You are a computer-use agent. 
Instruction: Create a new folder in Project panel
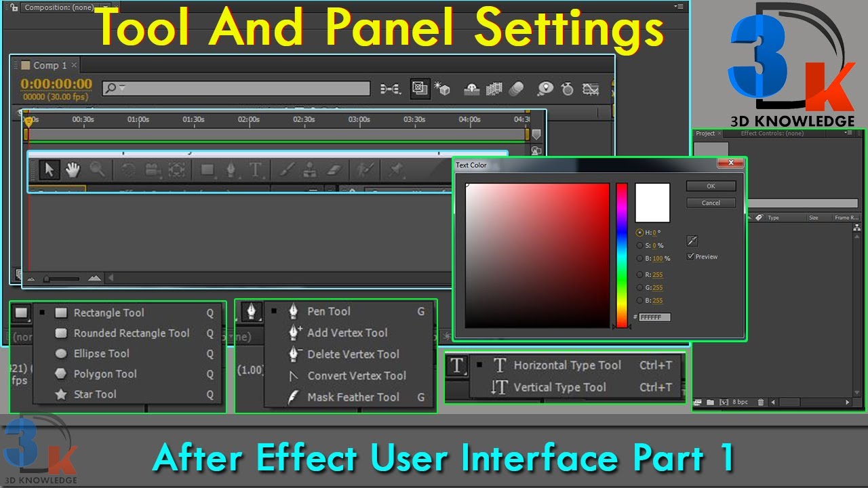(710, 403)
